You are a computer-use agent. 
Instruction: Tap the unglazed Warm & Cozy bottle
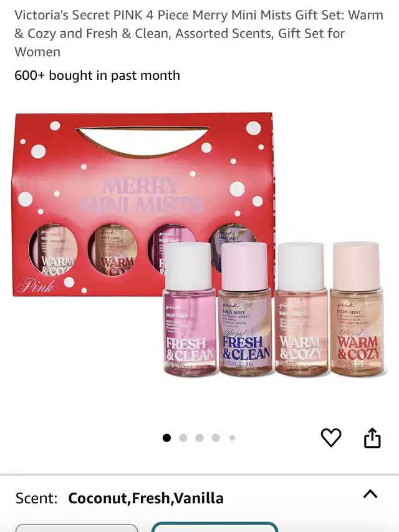tap(301, 309)
